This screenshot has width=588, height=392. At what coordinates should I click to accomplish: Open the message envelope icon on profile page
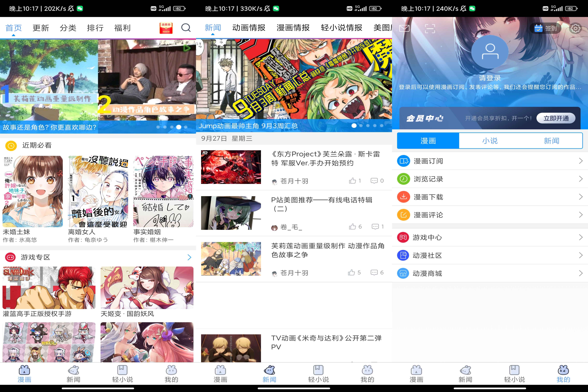[405, 28]
